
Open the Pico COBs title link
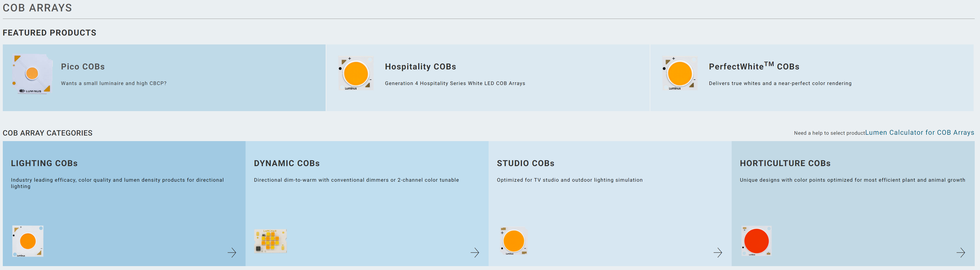click(x=83, y=67)
